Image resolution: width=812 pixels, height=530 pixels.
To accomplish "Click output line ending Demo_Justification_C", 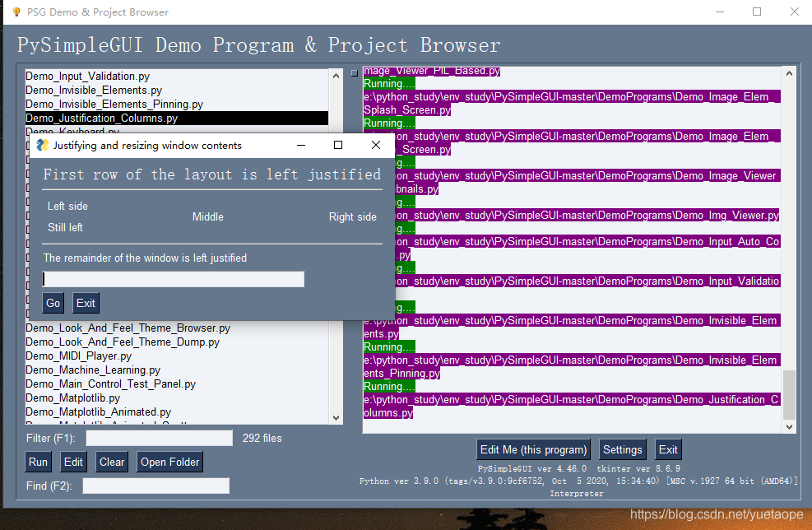I will pos(572,399).
